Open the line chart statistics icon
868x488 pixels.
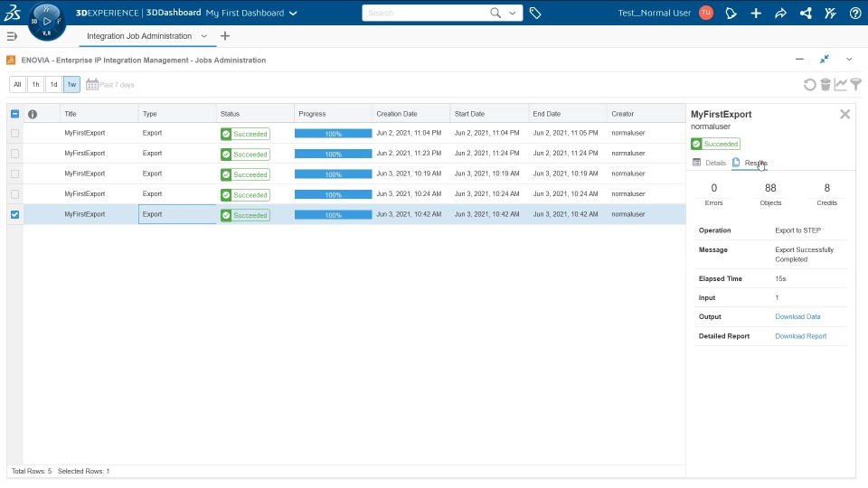[841, 85]
